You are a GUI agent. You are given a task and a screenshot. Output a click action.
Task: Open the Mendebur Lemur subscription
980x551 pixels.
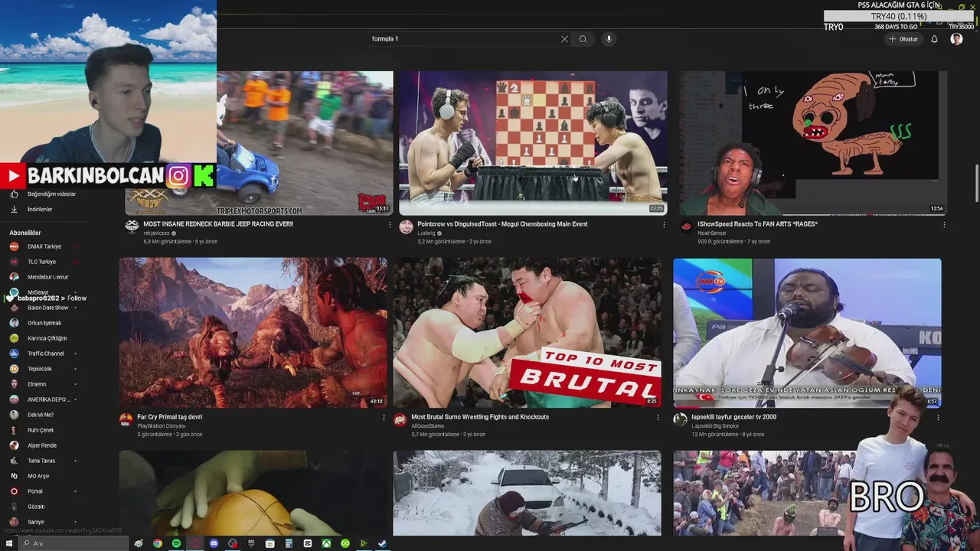click(47, 277)
